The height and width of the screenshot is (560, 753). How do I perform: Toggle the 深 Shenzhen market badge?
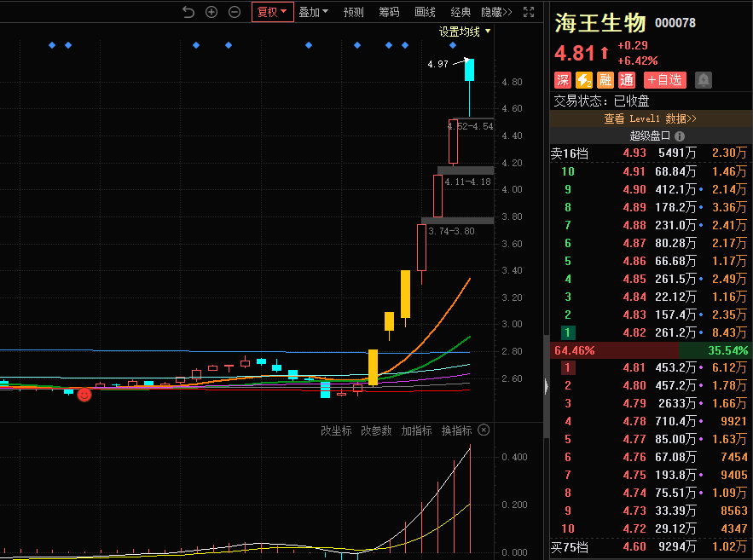(563, 79)
